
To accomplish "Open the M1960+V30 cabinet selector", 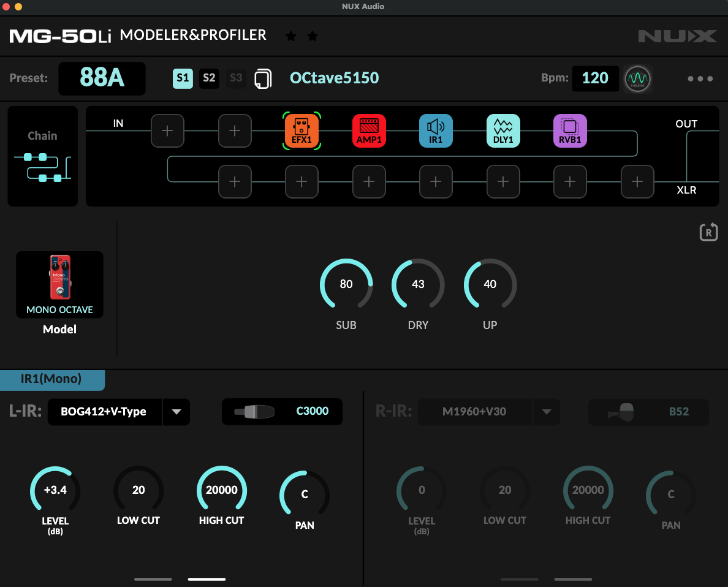I will coord(474,412).
